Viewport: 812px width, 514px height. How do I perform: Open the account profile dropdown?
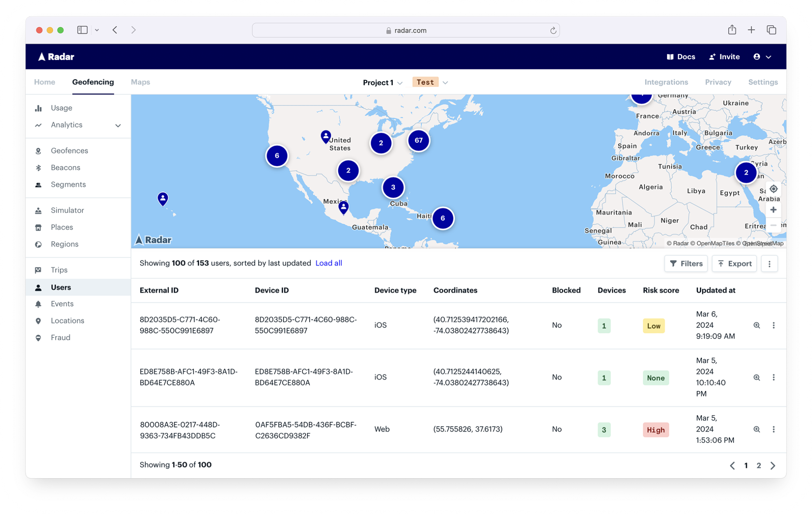point(762,57)
